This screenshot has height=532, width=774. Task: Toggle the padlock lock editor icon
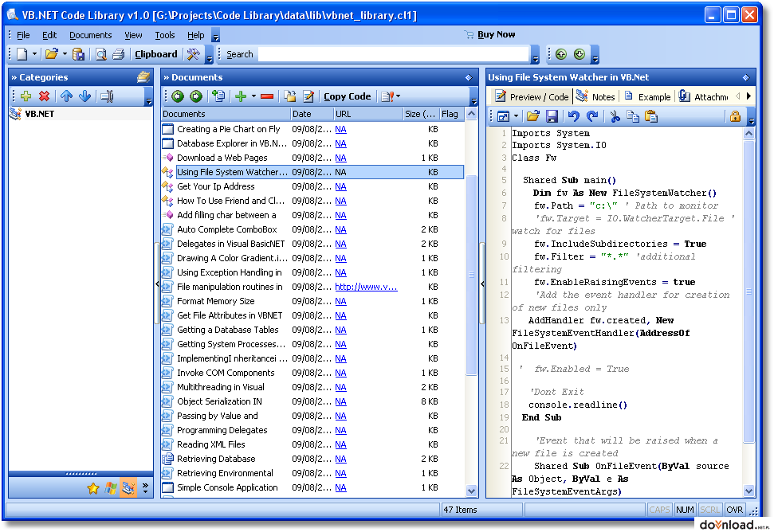point(735,117)
